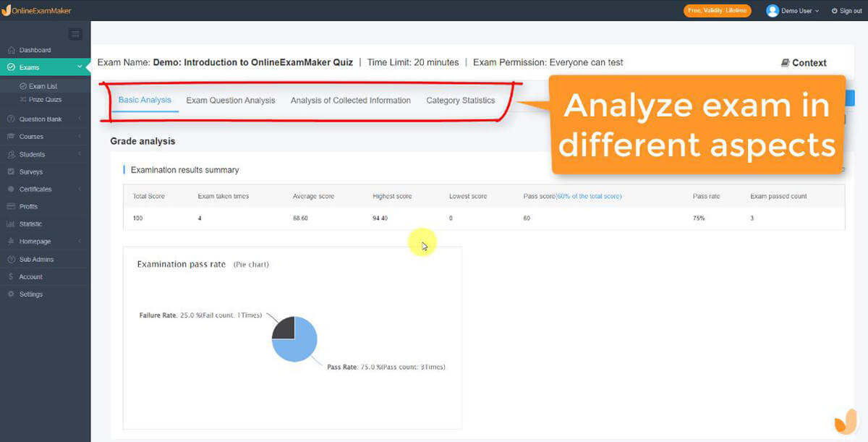Click the Free, Validity: Lifetime button

718,11
